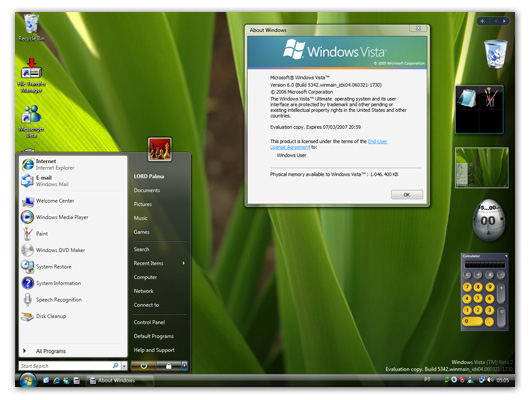
Task: Click About Windows taskbar button
Action: coord(119,381)
